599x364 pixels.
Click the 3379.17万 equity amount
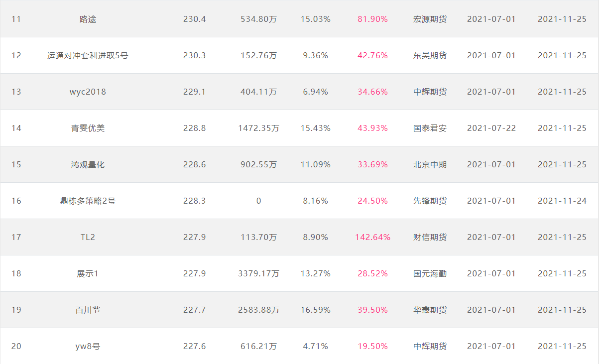(x=258, y=274)
